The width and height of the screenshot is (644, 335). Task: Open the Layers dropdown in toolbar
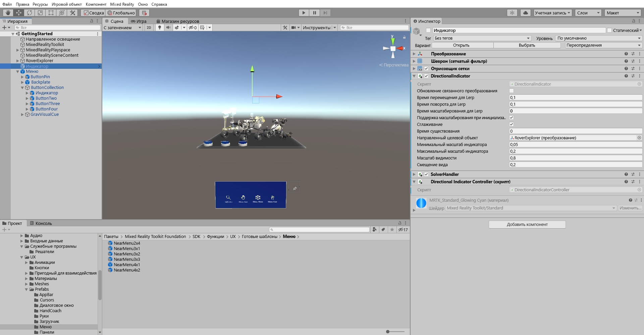tap(589, 13)
